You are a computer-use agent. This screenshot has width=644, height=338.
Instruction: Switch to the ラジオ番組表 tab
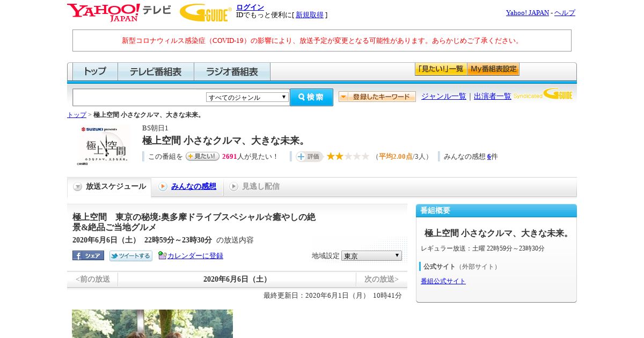click(x=232, y=71)
